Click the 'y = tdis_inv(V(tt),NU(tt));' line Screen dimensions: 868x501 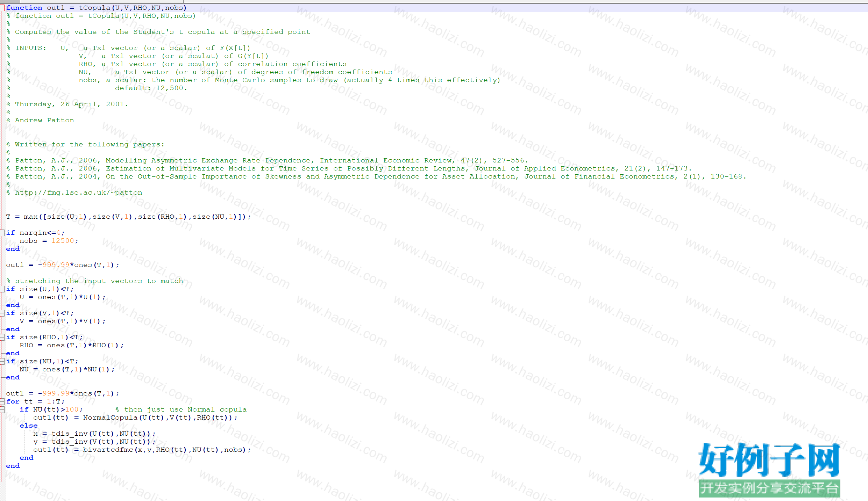(94, 442)
